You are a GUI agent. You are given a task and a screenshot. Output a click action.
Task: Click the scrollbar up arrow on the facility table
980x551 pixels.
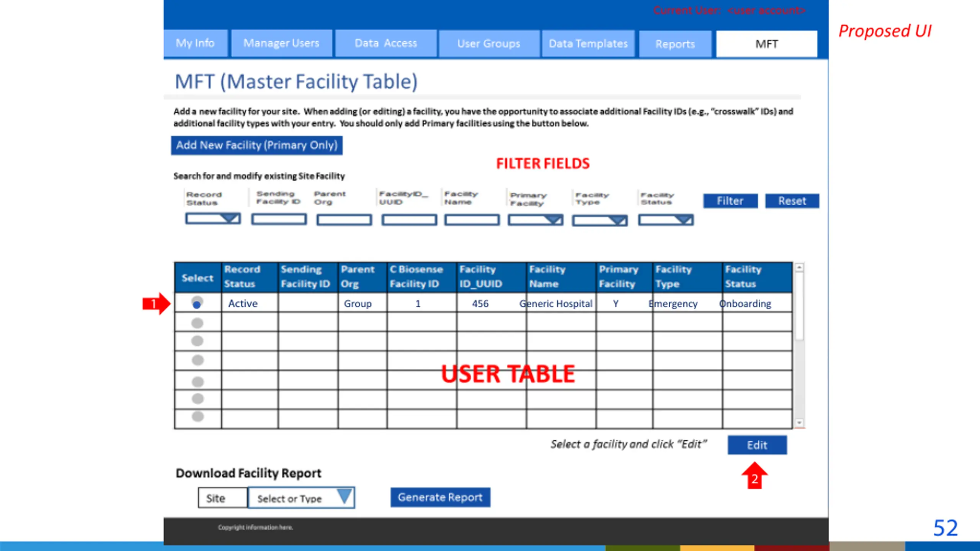pos(799,268)
